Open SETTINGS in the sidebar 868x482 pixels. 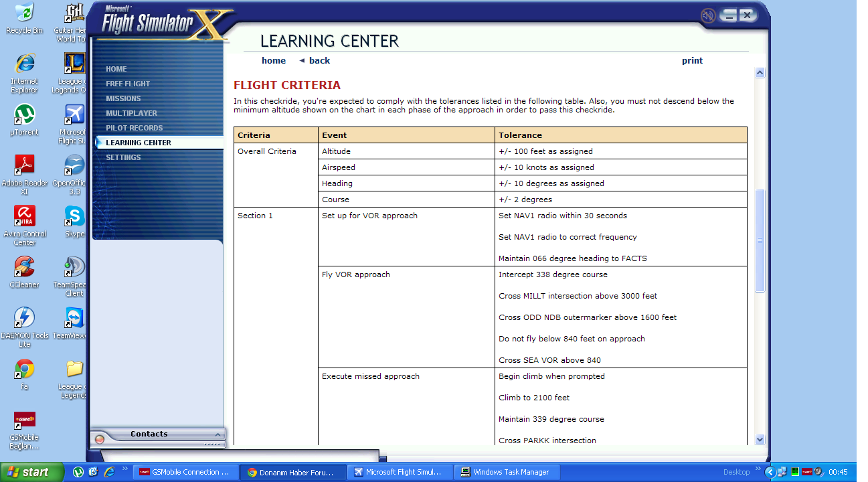pos(123,157)
